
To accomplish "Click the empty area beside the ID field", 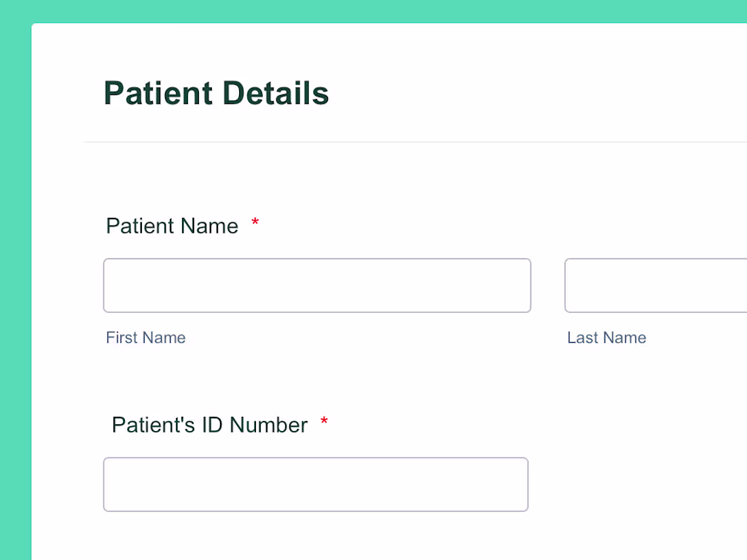I will 625,484.
